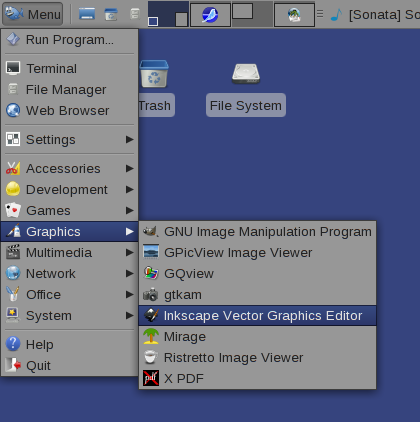Viewport: 420px width, 422px height.
Task: Select Ristretto Image Viewer entry
Action: coord(257,357)
